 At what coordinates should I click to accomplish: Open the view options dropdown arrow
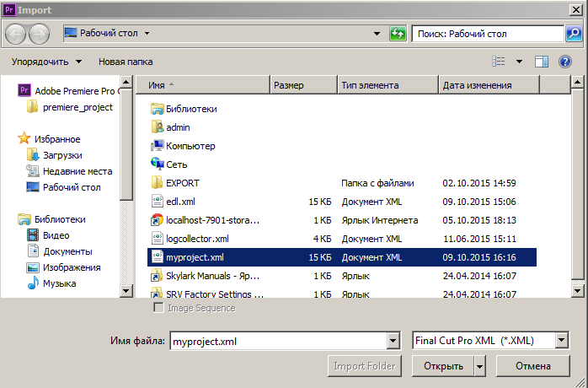[x=519, y=62]
